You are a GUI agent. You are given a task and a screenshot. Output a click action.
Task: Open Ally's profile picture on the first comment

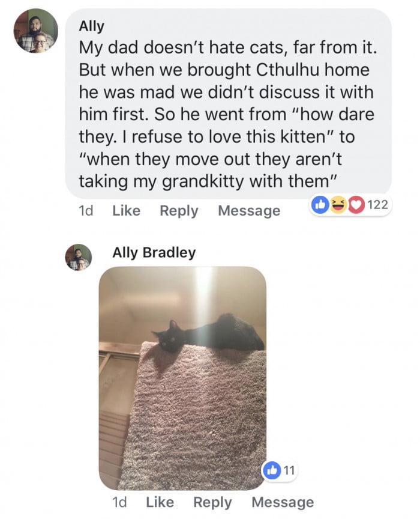pos(35,31)
